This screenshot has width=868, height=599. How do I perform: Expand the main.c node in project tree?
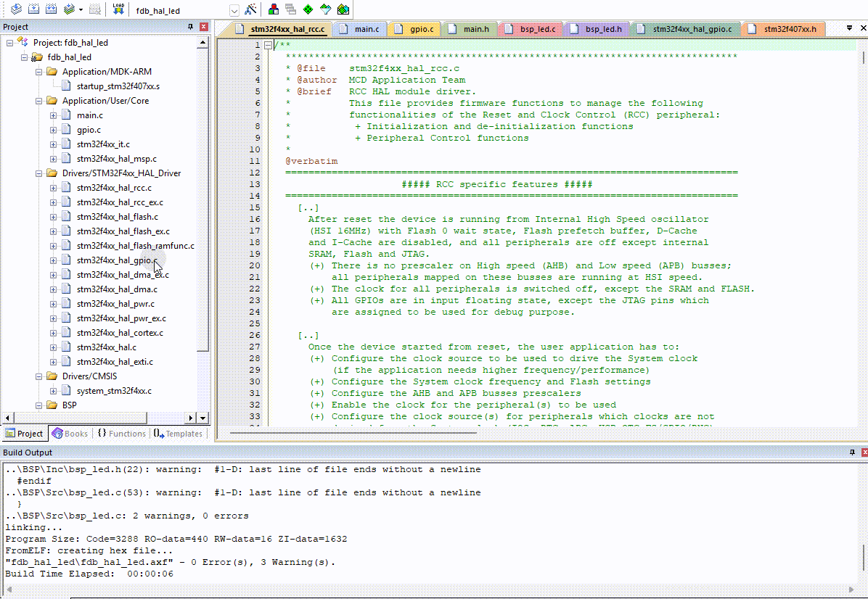pos(53,115)
